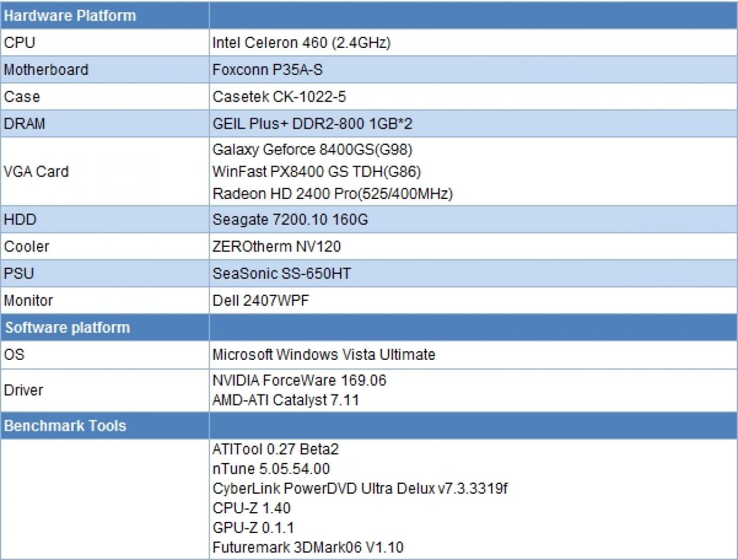Select 'nTune 5.05.54.00' line
The width and height of the screenshot is (738, 560).
271,468
